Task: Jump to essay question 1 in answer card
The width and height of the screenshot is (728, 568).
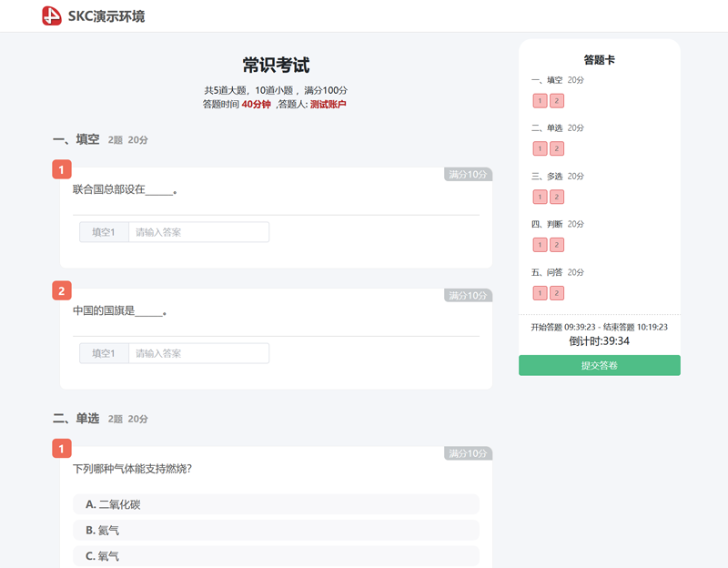Action: pos(540,293)
